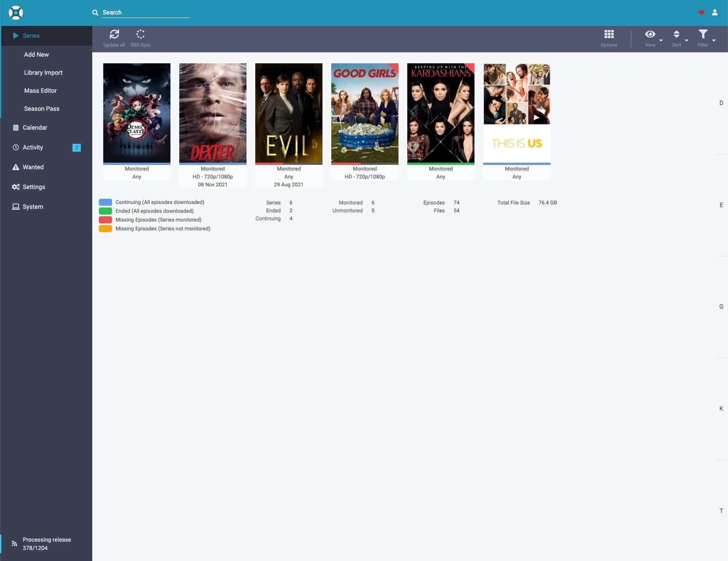Click the Activity clock icon
This screenshot has width=728, height=561.
[16, 147]
